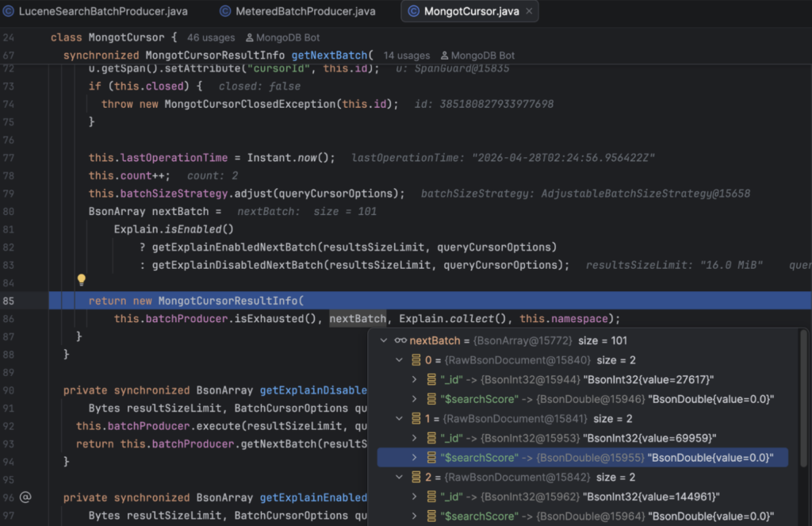Expand _id entry with value 144961
The image size is (812, 526).
(x=414, y=497)
